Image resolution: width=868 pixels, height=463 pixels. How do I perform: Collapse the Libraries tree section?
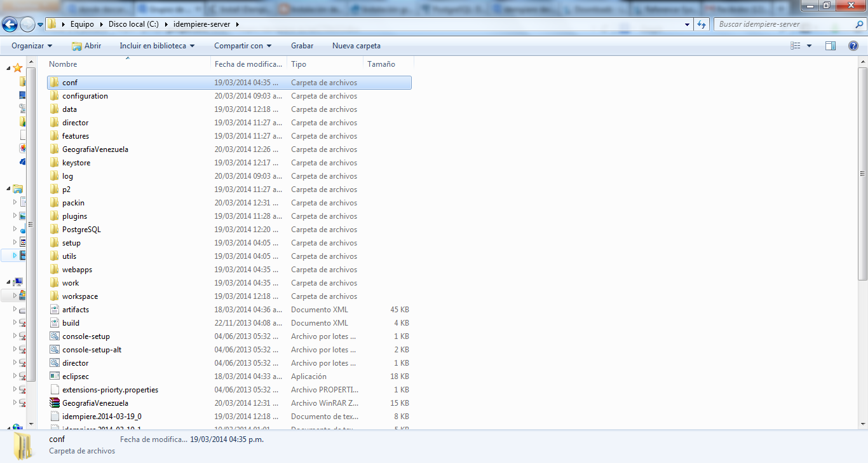point(8,189)
